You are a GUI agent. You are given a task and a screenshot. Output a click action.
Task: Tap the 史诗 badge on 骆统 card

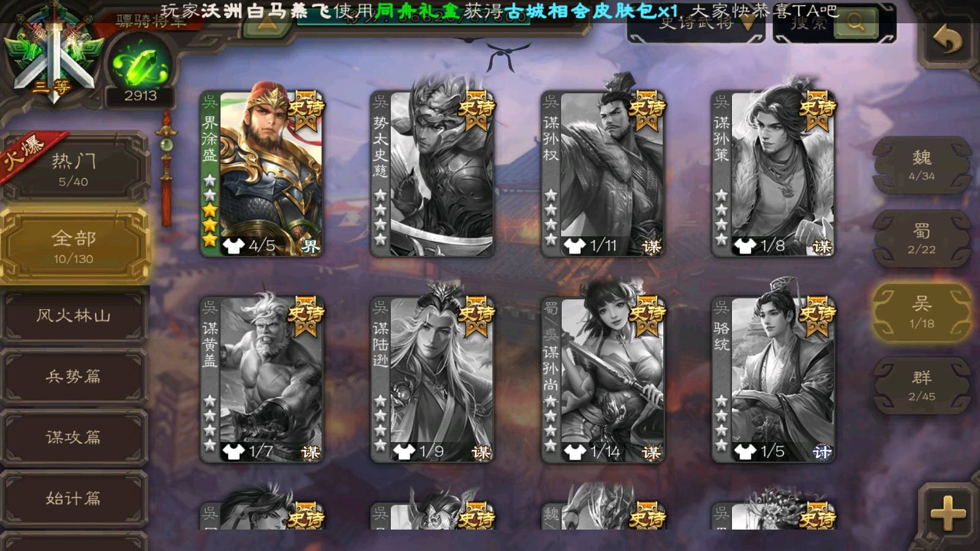pos(817,316)
